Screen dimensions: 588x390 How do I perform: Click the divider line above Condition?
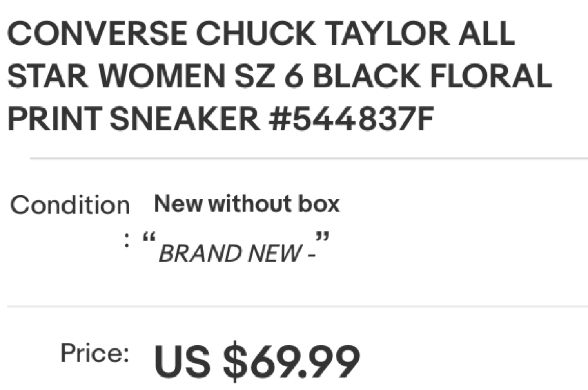pos(309,158)
